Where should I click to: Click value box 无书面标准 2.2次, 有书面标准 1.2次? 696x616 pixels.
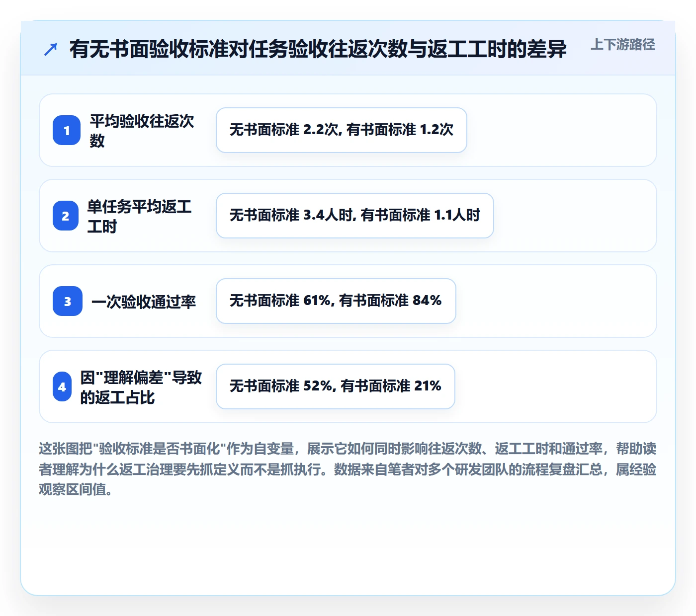coord(342,130)
